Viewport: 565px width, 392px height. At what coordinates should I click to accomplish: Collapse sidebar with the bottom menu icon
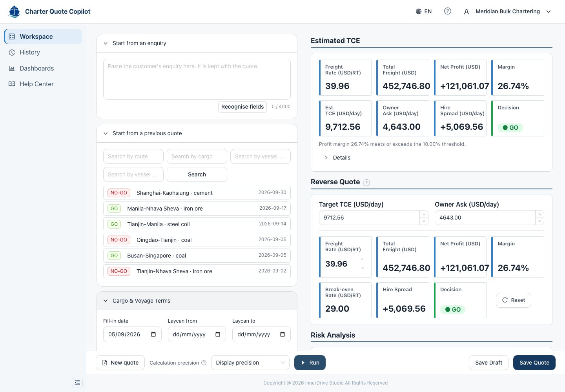click(77, 383)
